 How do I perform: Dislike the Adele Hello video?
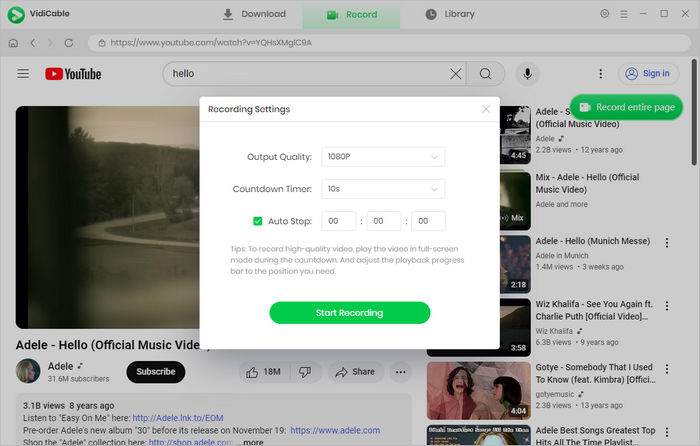click(x=305, y=372)
